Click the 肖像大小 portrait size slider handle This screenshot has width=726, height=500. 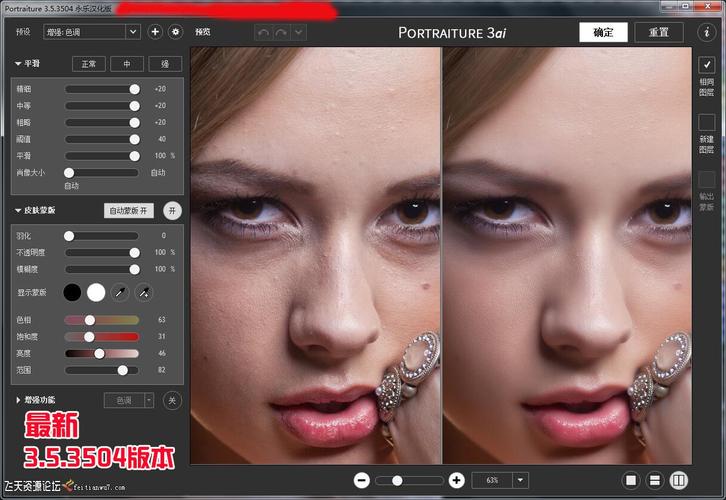coord(69,173)
